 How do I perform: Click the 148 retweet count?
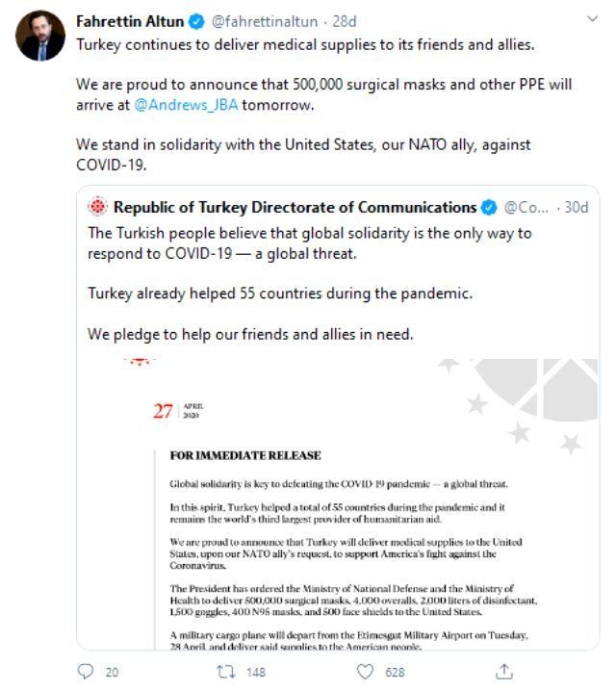(255, 672)
